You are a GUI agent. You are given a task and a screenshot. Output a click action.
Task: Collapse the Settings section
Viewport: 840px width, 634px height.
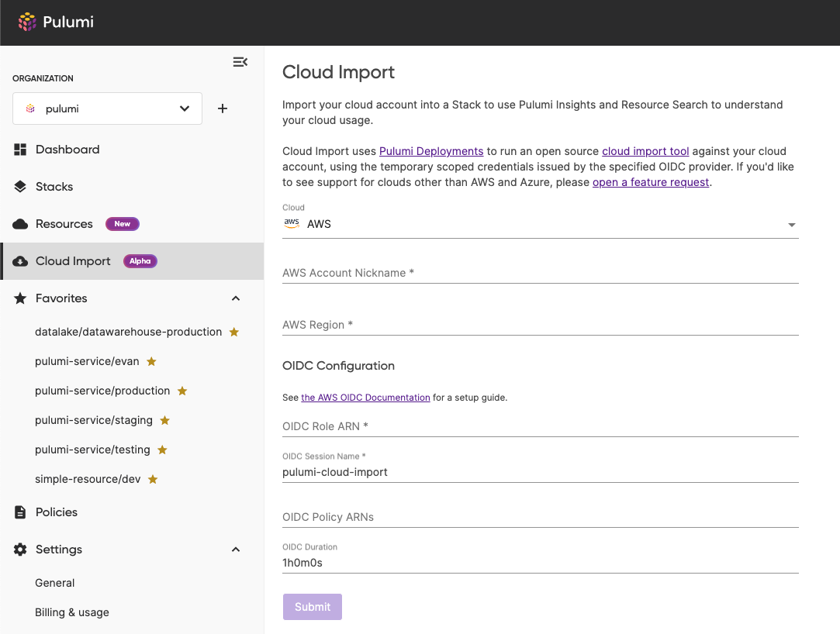[x=236, y=550]
